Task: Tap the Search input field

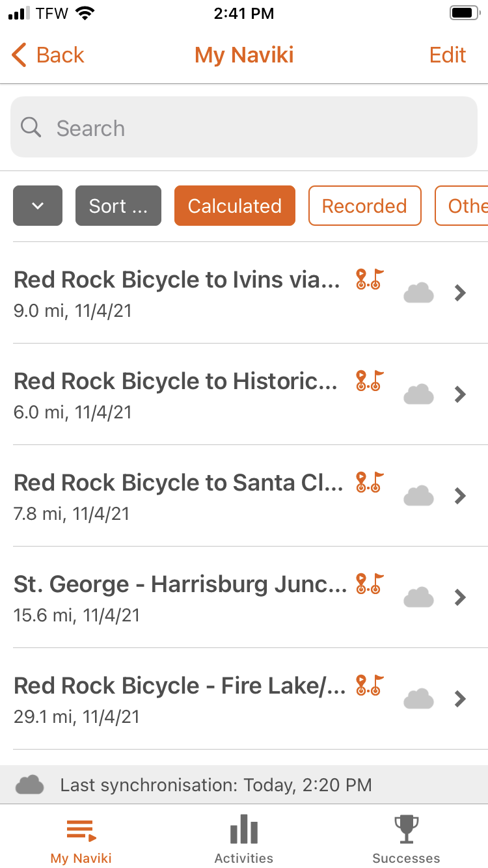Action: [x=244, y=128]
